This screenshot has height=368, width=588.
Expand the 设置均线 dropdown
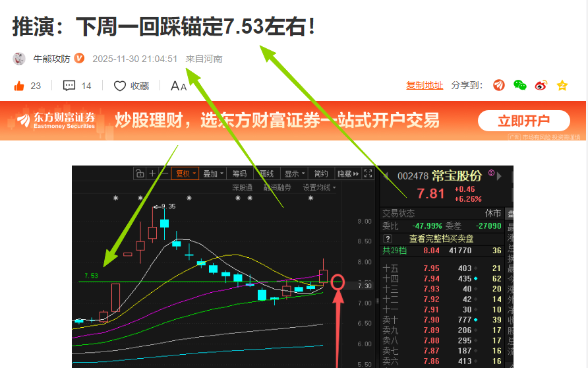coord(320,187)
